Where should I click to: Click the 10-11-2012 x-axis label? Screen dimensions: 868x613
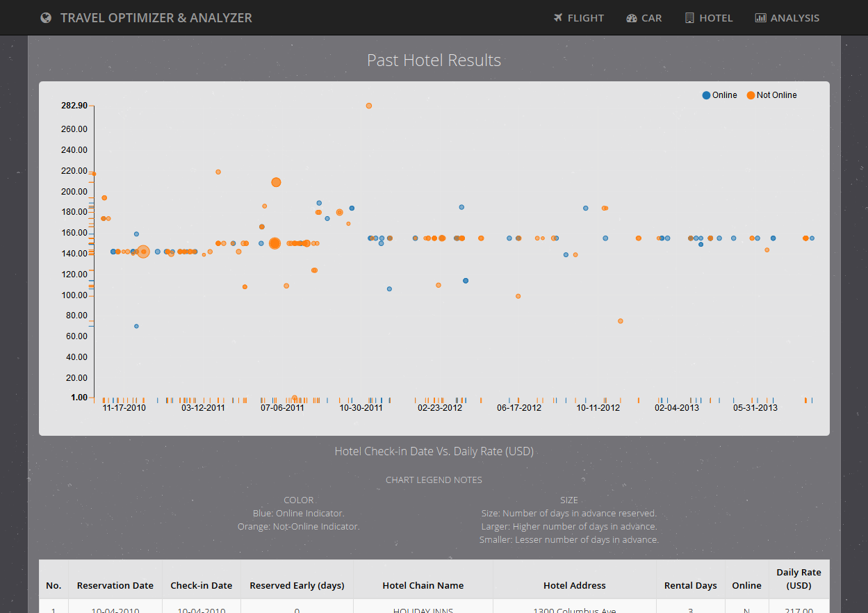(x=598, y=408)
